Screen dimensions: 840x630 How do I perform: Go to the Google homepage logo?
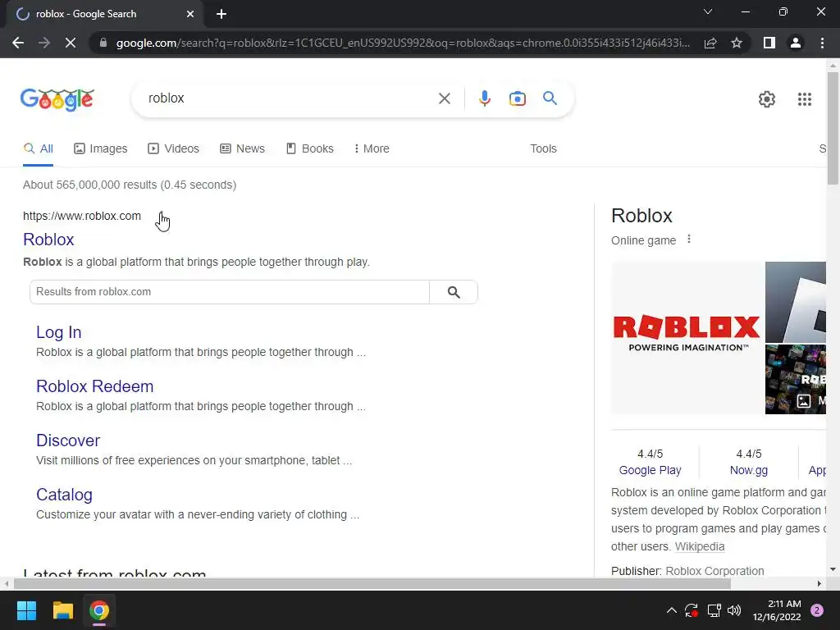pos(57,99)
